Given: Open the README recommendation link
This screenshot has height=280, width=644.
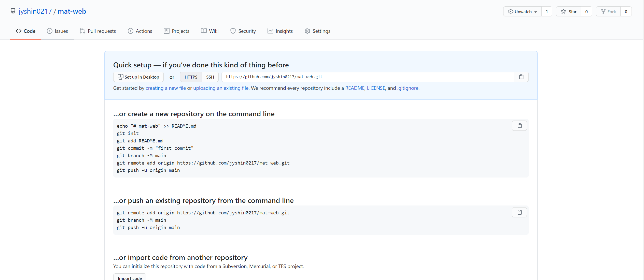Looking at the screenshot, I should (355, 88).
